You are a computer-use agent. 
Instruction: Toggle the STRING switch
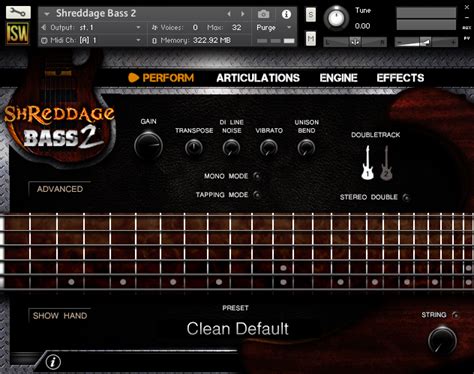coord(455,315)
